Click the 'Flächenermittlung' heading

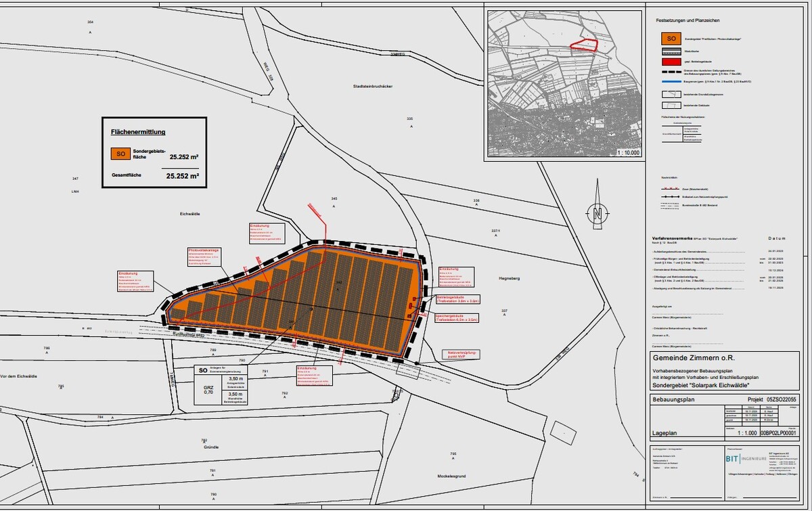[x=138, y=132]
